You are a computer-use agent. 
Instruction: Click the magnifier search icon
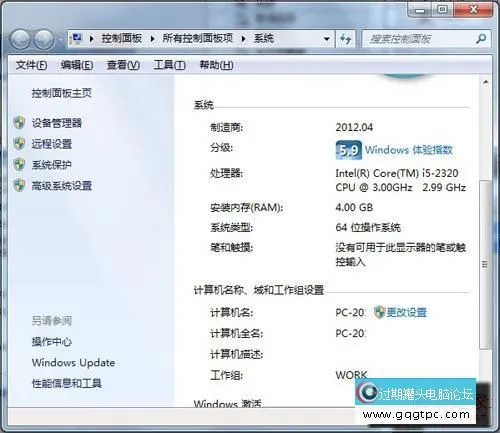point(481,39)
